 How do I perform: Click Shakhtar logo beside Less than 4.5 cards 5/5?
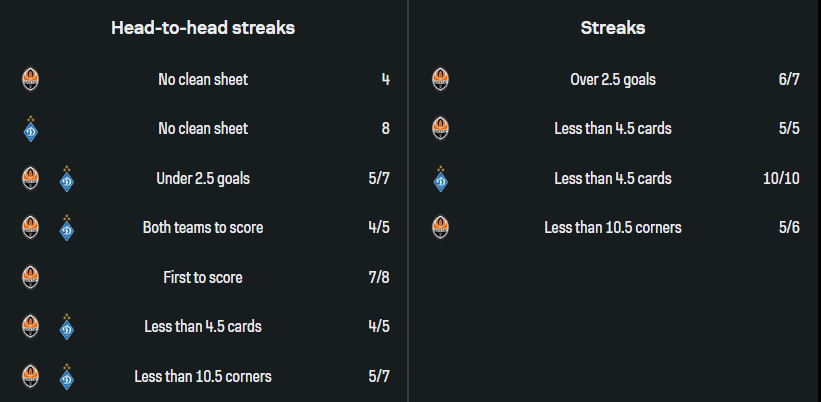pyautogui.click(x=440, y=129)
